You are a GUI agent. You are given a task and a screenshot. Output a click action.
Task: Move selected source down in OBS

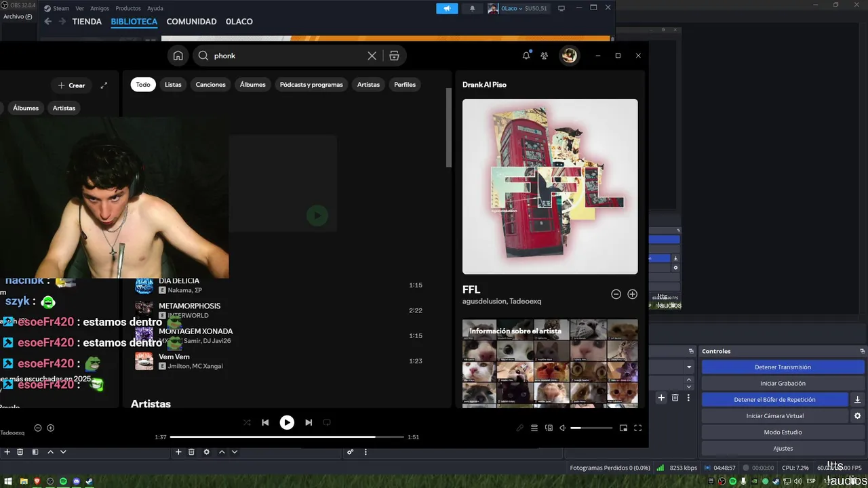(x=235, y=452)
